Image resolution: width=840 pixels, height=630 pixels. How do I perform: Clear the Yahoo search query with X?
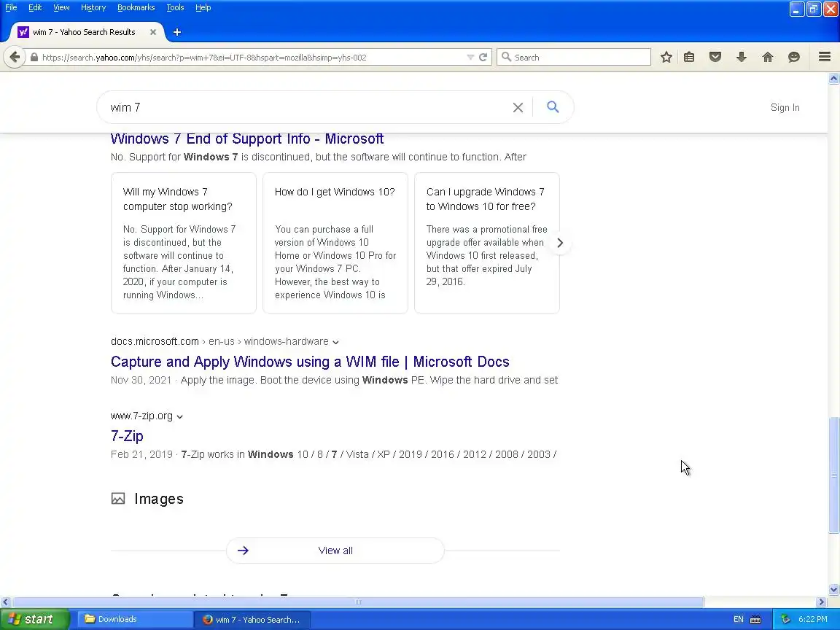518,108
